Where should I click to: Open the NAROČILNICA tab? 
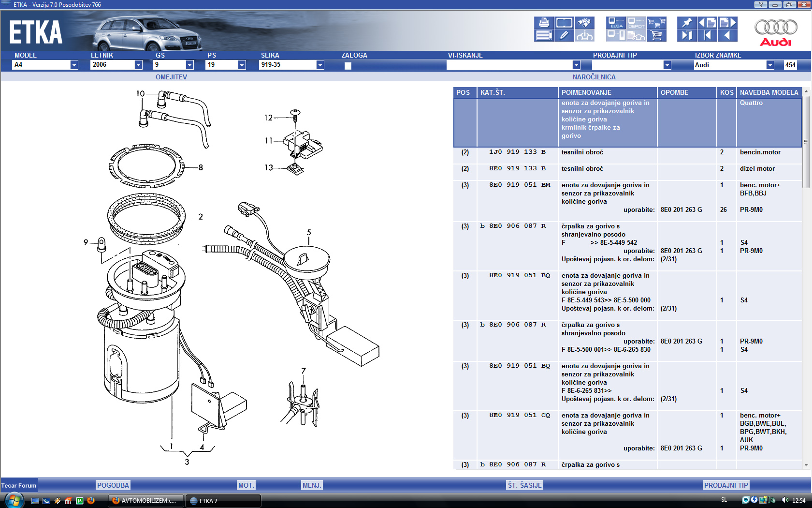tap(594, 77)
